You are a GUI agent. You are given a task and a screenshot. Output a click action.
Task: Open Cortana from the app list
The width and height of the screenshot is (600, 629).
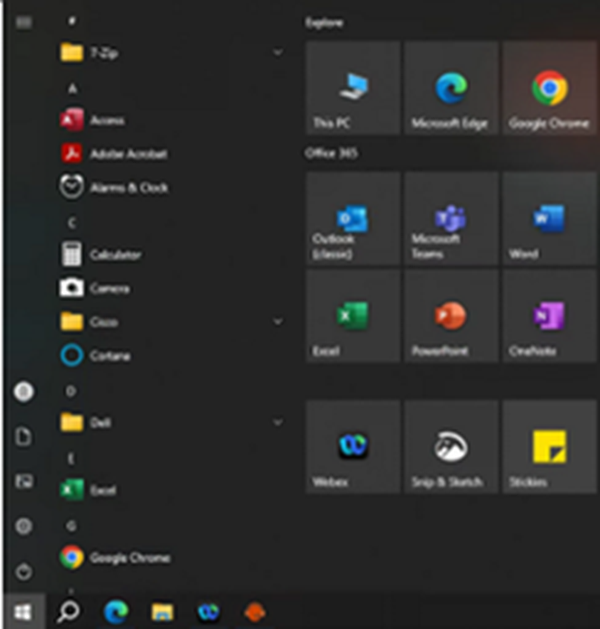pyautogui.click(x=172, y=355)
